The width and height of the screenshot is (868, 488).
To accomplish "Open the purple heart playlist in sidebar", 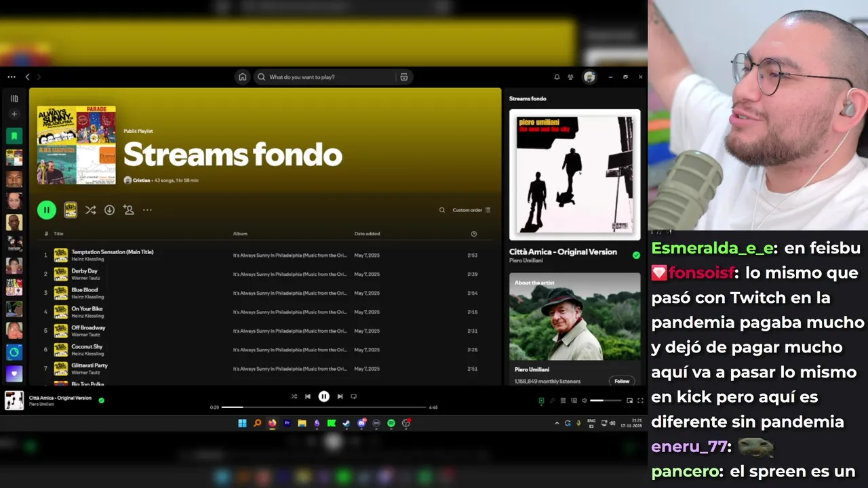I will point(14,373).
